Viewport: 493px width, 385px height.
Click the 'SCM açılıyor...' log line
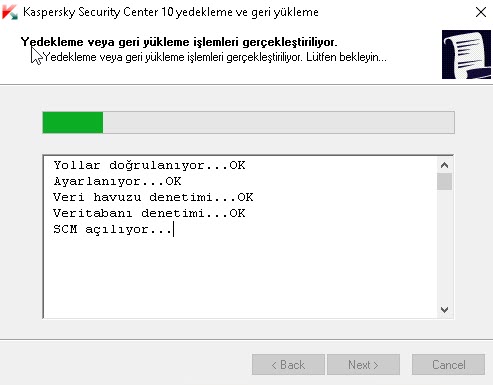113,230
